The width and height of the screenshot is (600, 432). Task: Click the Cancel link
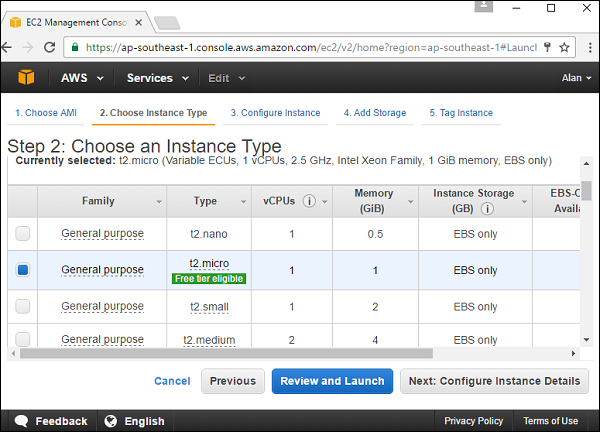tap(172, 381)
